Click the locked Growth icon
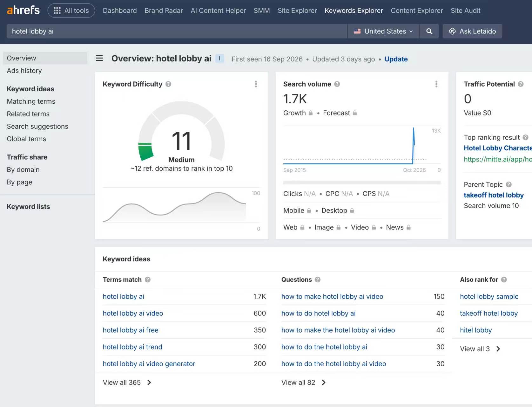The width and height of the screenshot is (532, 407). pos(311,113)
